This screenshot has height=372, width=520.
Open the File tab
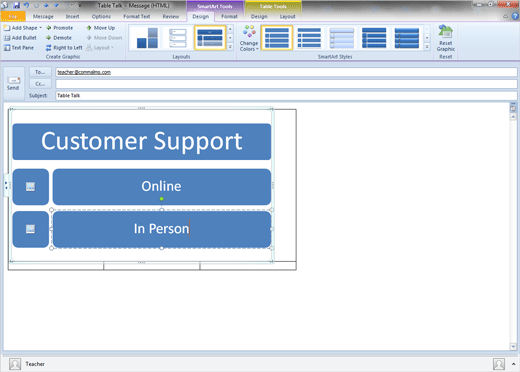point(13,16)
